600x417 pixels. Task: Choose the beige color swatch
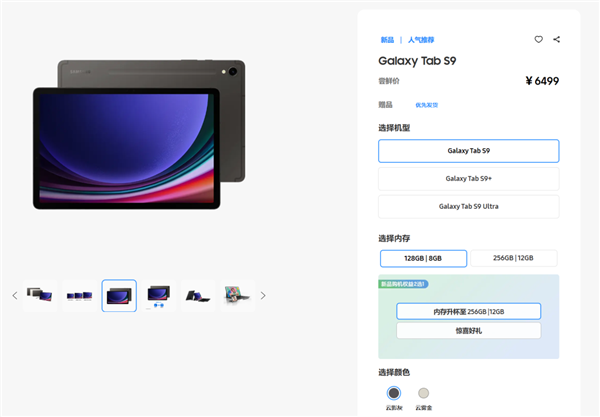coord(423,393)
